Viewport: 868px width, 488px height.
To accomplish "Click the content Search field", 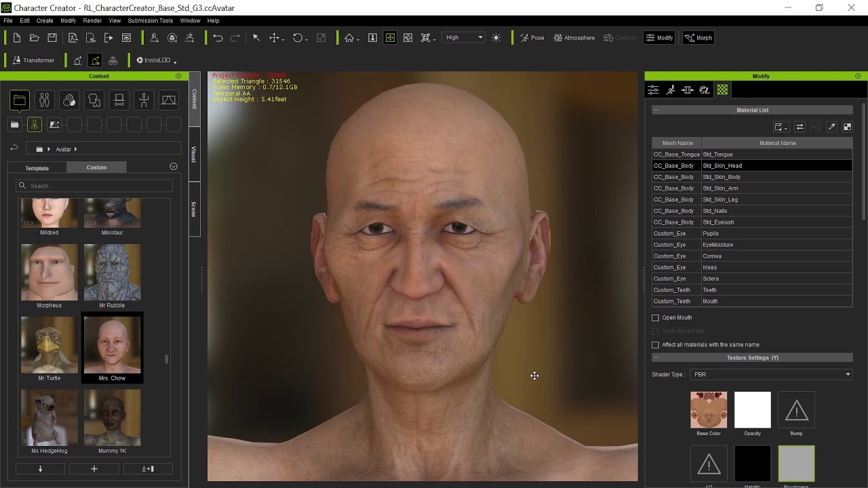I will [94, 186].
